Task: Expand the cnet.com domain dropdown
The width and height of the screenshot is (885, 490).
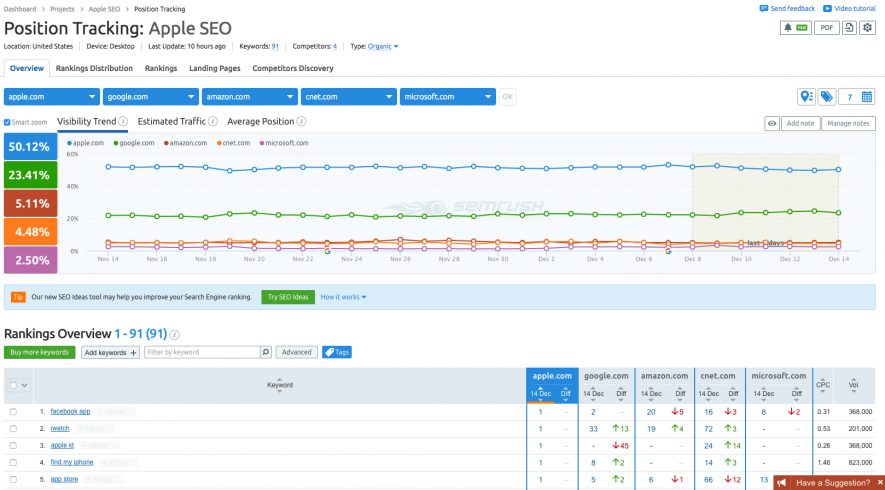Action: 348,97
